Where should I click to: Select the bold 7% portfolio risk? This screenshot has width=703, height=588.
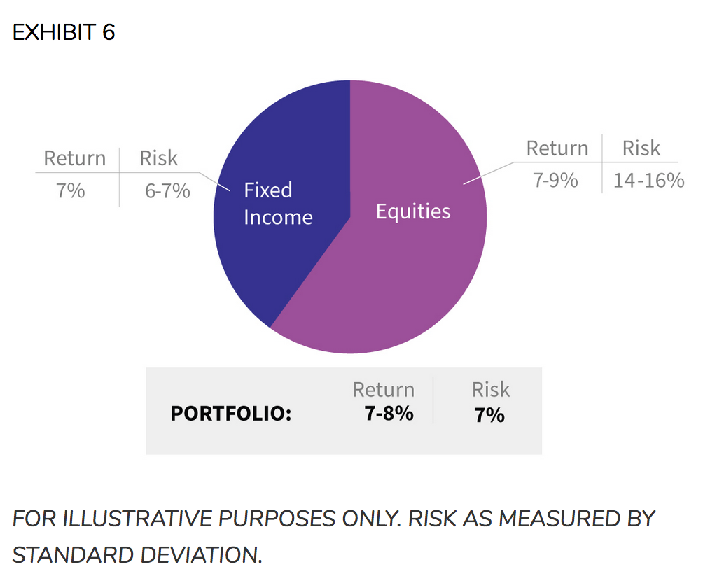click(489, 415)
